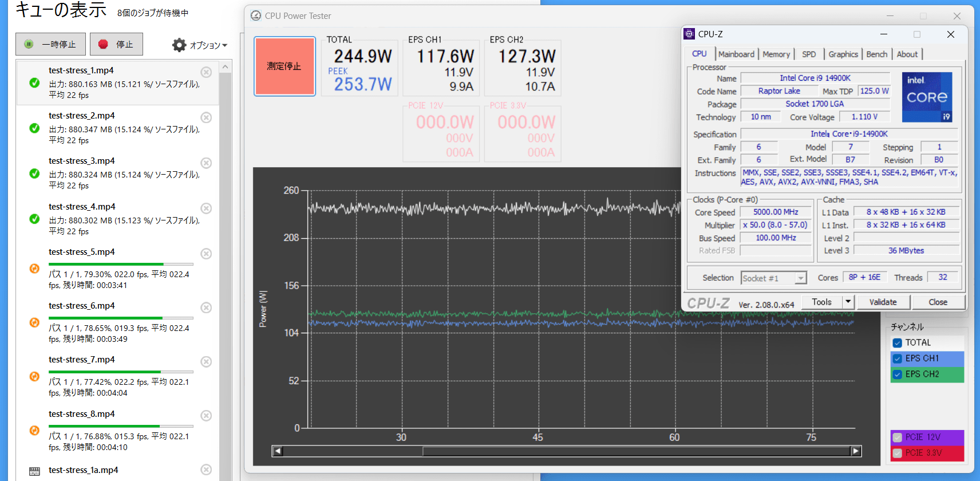Toggle the EPS CH2 channel checkbox
Viewport: 980px width, 481px height.
click(x=897, y=374)
